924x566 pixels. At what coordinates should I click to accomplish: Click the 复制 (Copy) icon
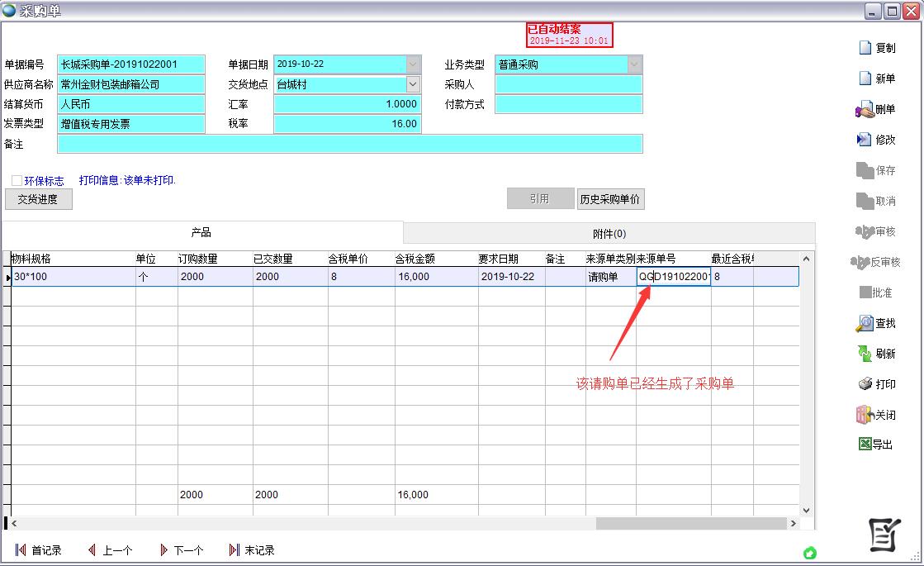click(x=865, y=48)
